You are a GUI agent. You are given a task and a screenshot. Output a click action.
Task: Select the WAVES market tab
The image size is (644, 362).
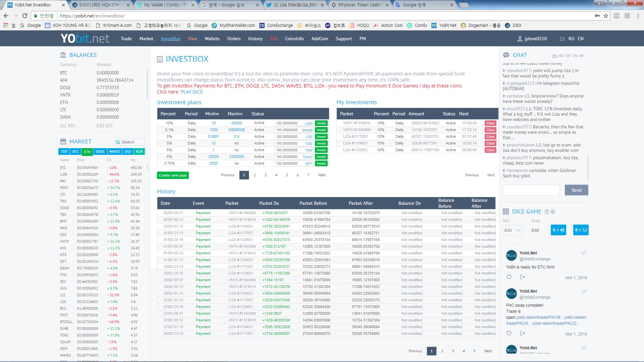pos(115,152)
